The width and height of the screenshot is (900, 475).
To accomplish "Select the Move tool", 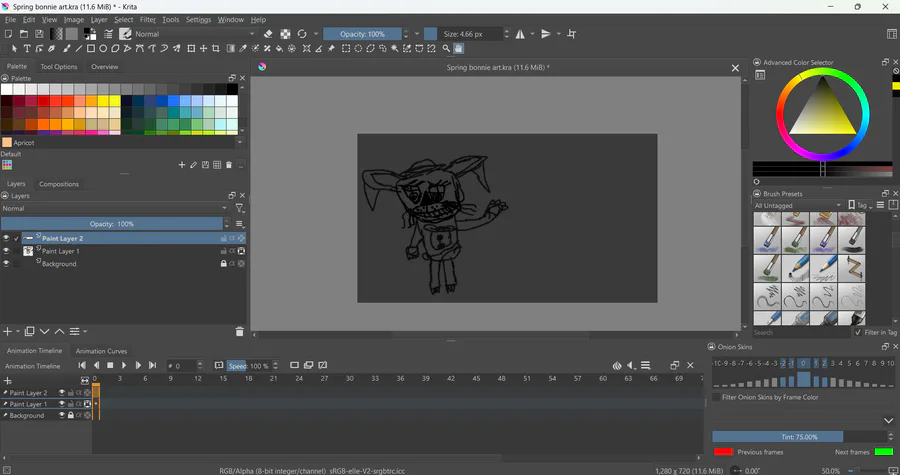I will (203, 49).
